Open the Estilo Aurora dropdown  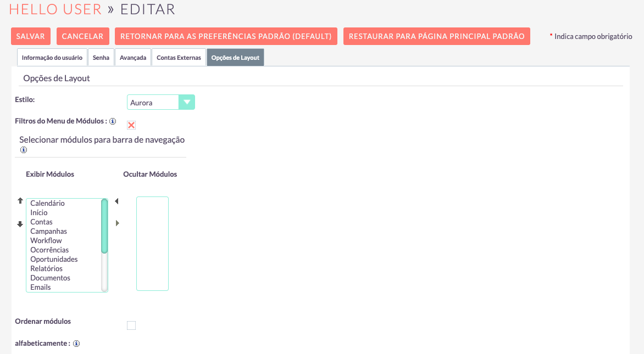coord(160,102)
